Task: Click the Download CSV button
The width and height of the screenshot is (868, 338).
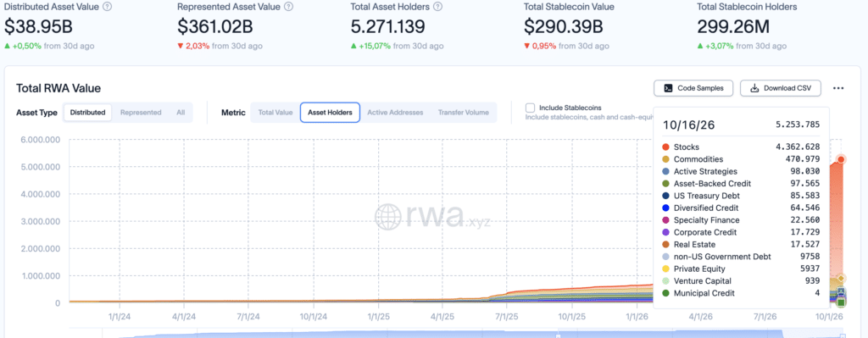Action: 780,88
